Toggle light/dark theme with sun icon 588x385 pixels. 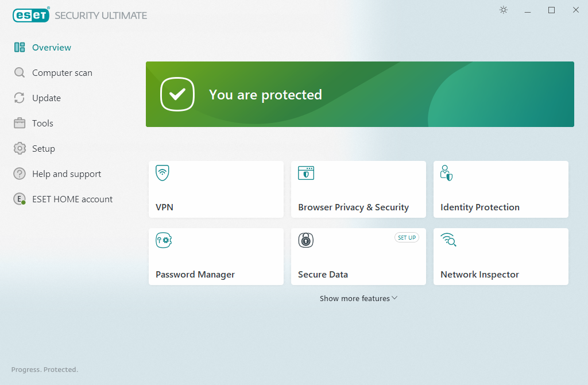tap(504, 10)
